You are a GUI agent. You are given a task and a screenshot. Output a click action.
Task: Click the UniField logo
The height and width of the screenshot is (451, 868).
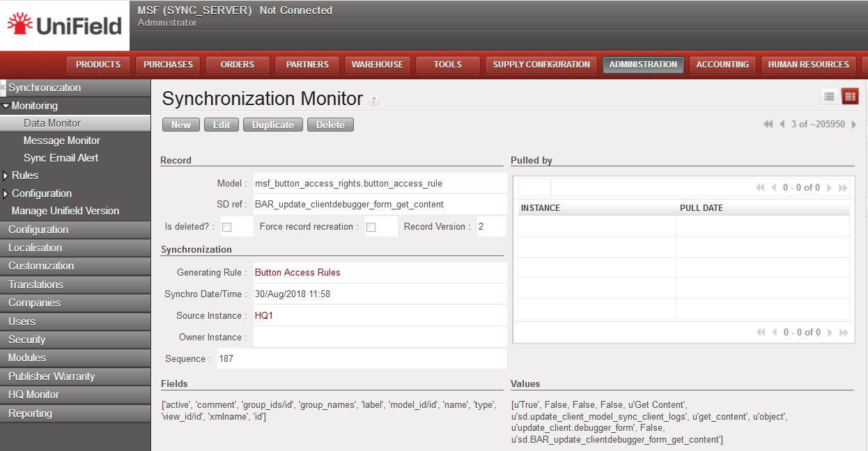click(x=65, y=26)
